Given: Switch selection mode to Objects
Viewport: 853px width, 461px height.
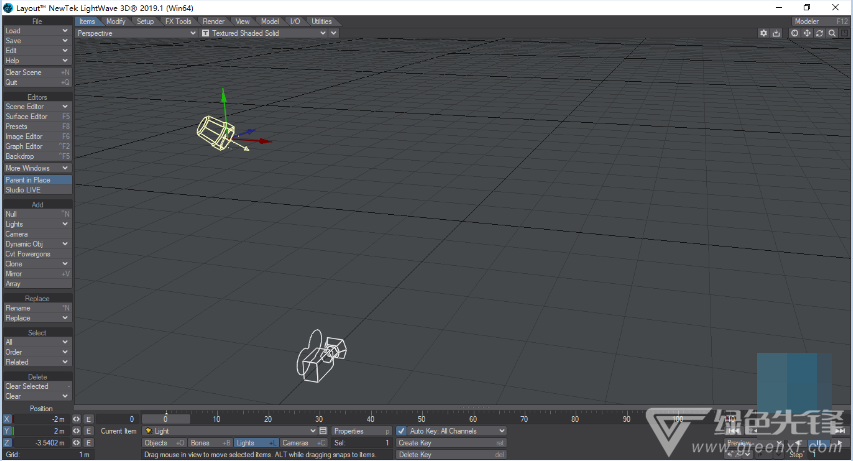Looking at the screenshot, I should click(164, 443).
